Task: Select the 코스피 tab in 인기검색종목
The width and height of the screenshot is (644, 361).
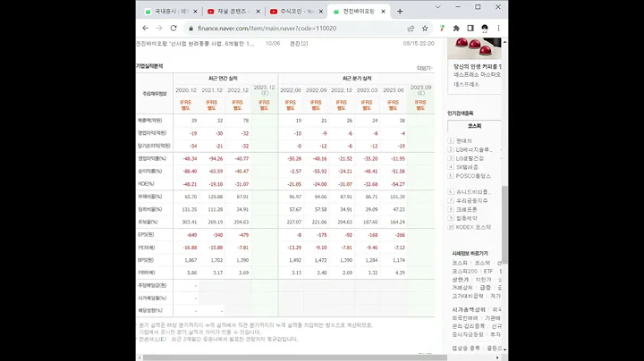Action: 474,126
